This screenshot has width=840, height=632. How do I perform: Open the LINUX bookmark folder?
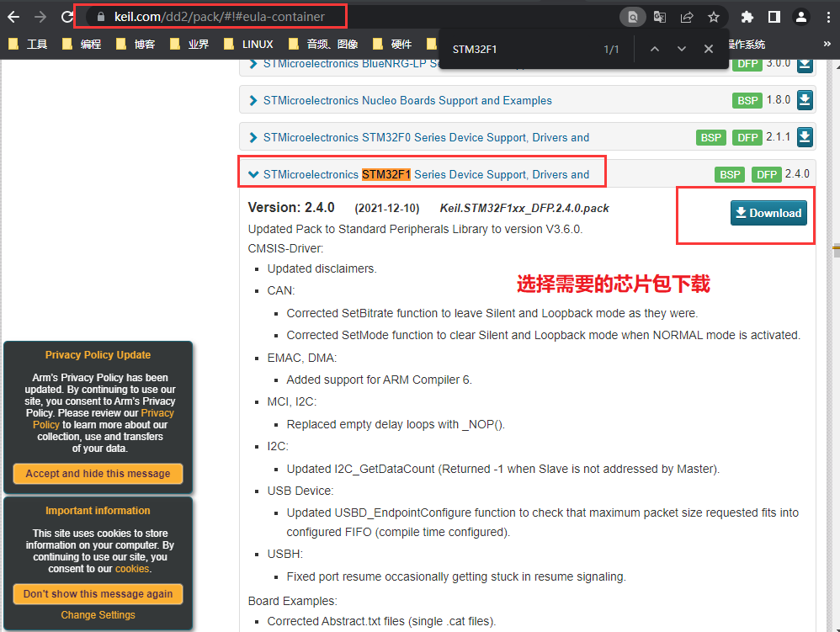248,44
